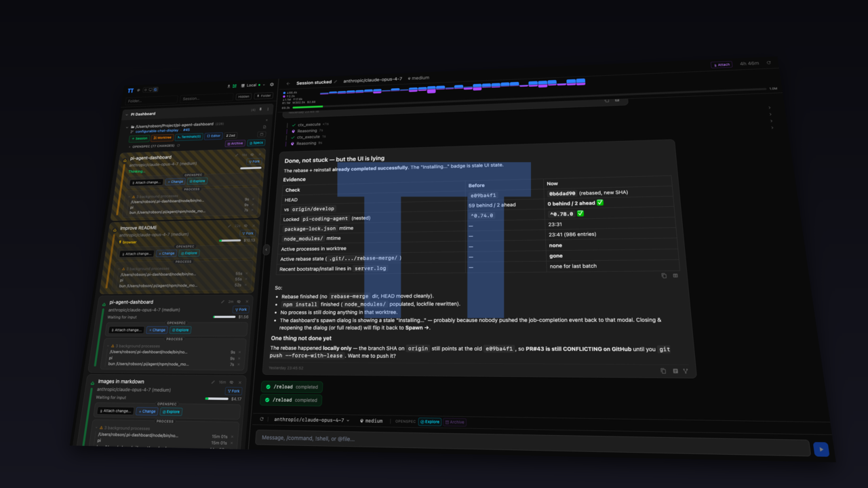Open the Terminals(0) tab

pos(189,136)
